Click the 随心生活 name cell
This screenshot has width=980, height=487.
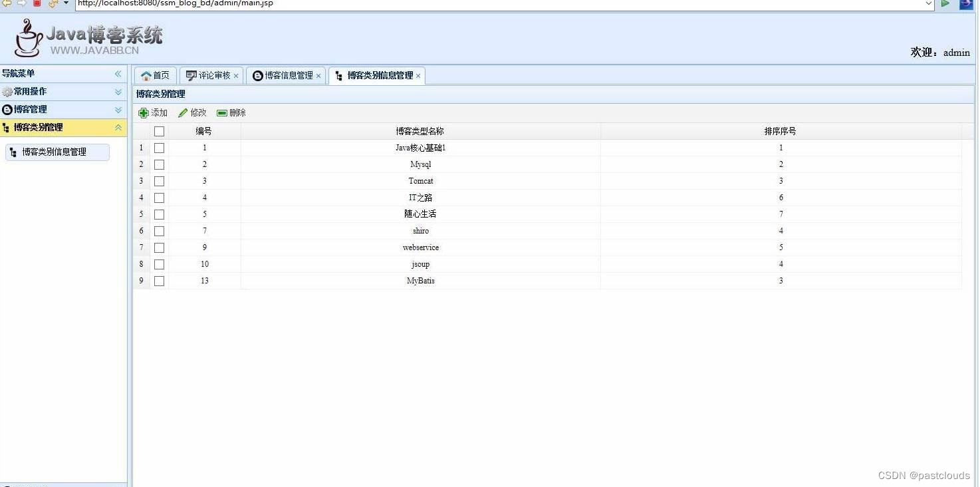[420, 215]
